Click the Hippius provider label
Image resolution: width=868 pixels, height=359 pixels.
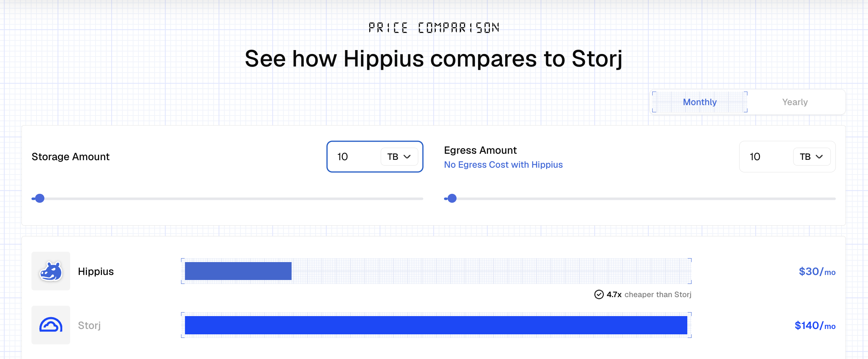pos(96,272)
